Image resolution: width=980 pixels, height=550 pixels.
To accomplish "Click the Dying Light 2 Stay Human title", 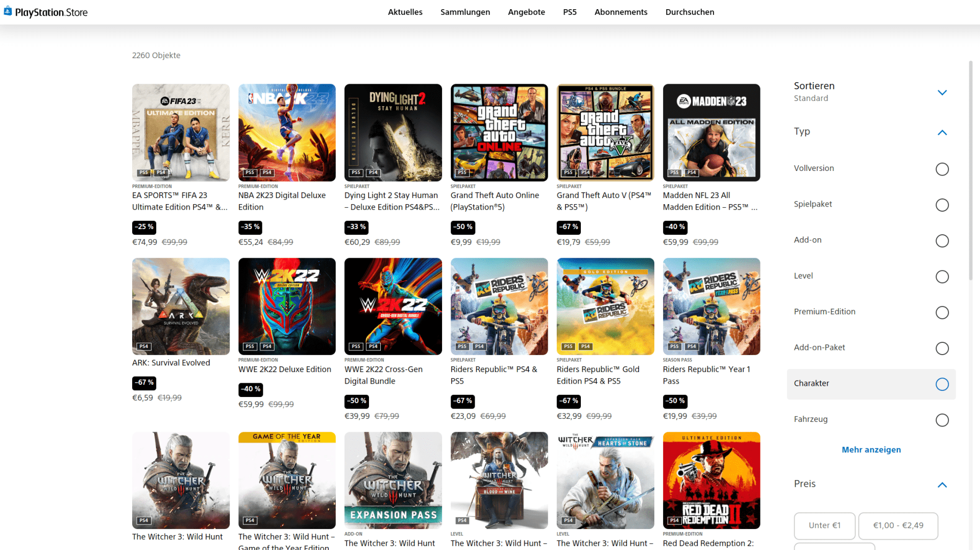I will click(392, 201).
